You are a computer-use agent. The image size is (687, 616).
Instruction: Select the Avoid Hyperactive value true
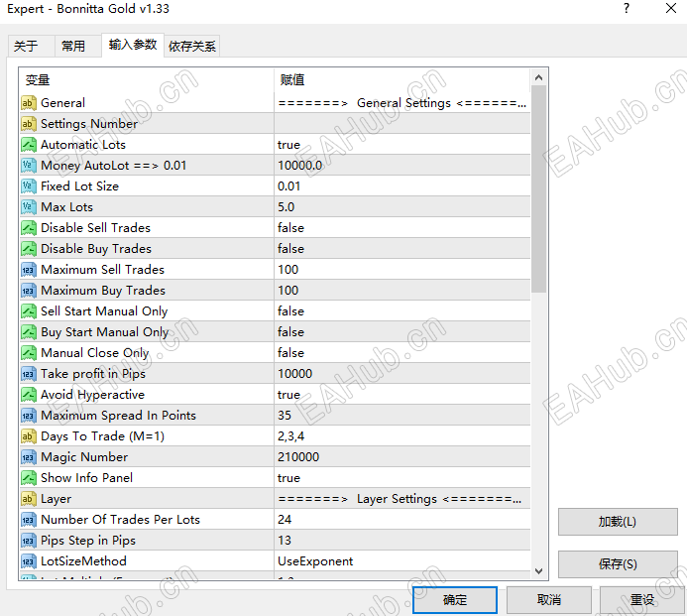[288, 395]
